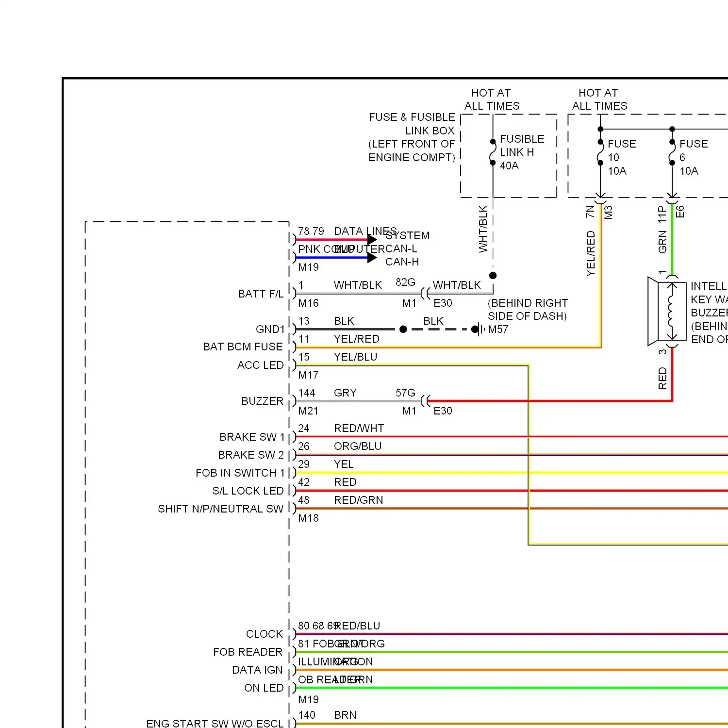
Task: Click pin number '48' beside RED/GRN
Action: click(x=304, y=500)
